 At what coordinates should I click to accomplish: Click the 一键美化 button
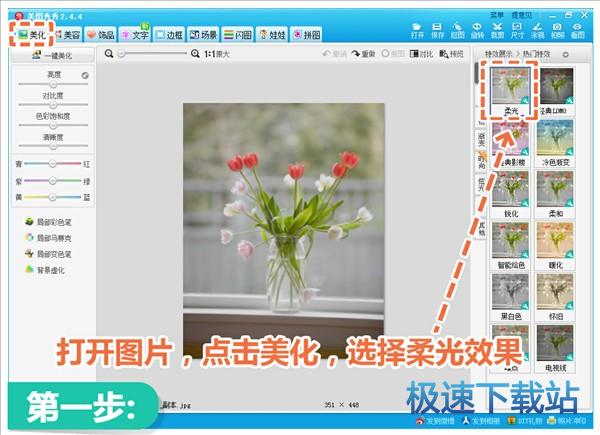pos(53,55)
